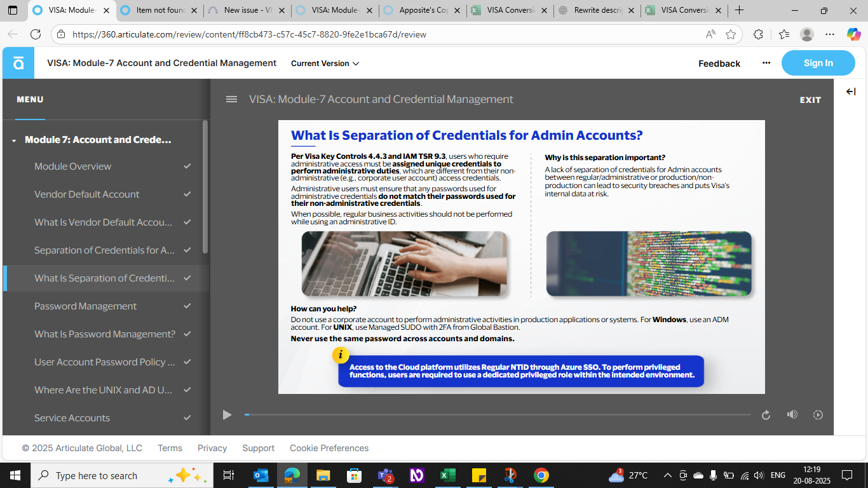
Task: Switch to Item not found tab
Action: point(159,10)
